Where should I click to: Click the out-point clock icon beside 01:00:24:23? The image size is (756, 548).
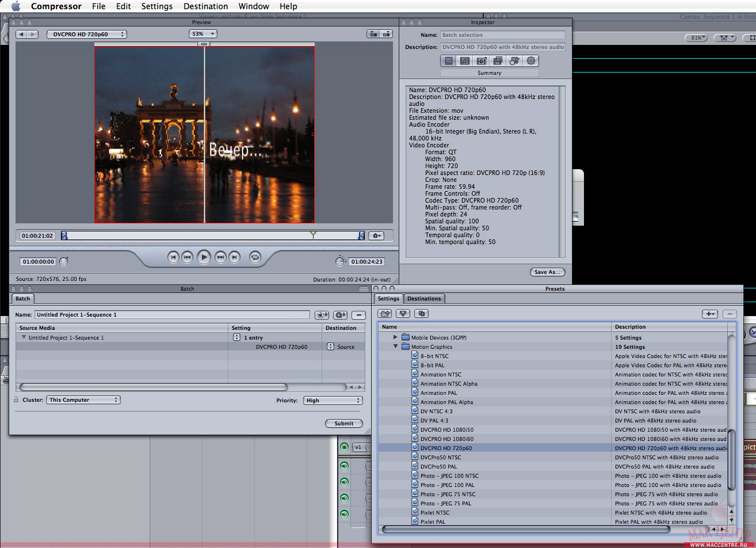tap(340, 261)
